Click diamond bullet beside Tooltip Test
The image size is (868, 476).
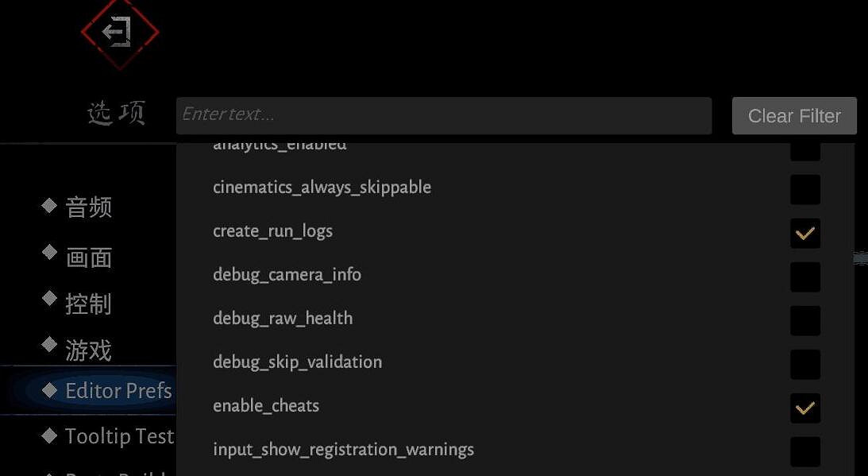[50, 435]
